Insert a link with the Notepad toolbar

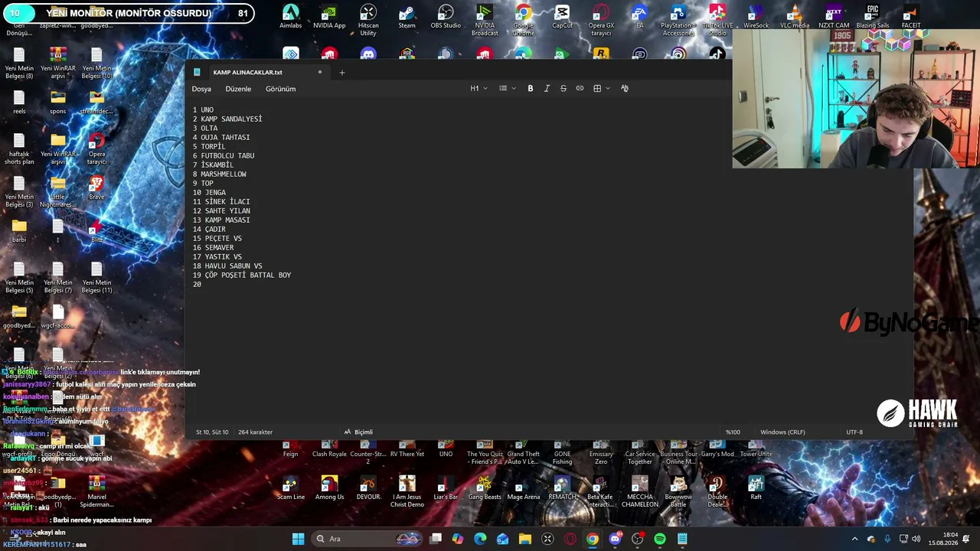pyautogui.click(x=580, y=89)
